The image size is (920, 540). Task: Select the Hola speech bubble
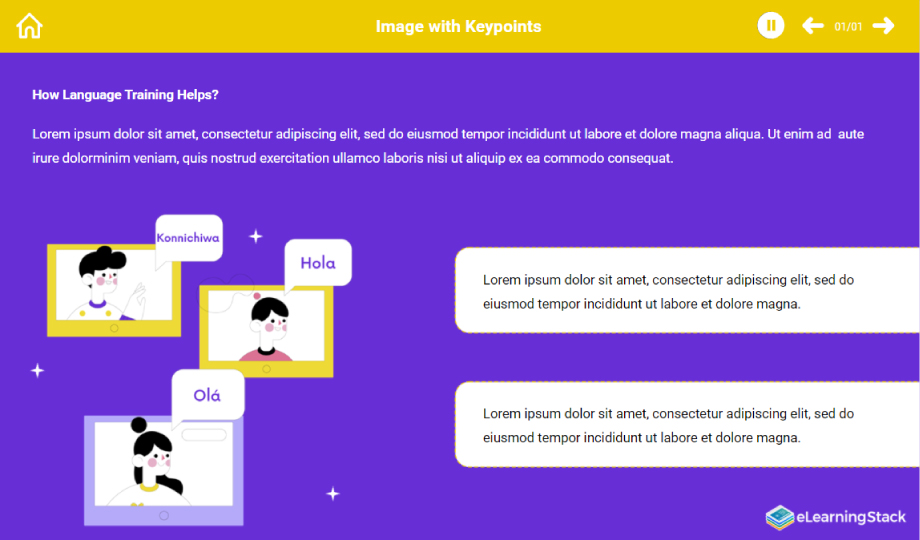(x=318, y=263)
